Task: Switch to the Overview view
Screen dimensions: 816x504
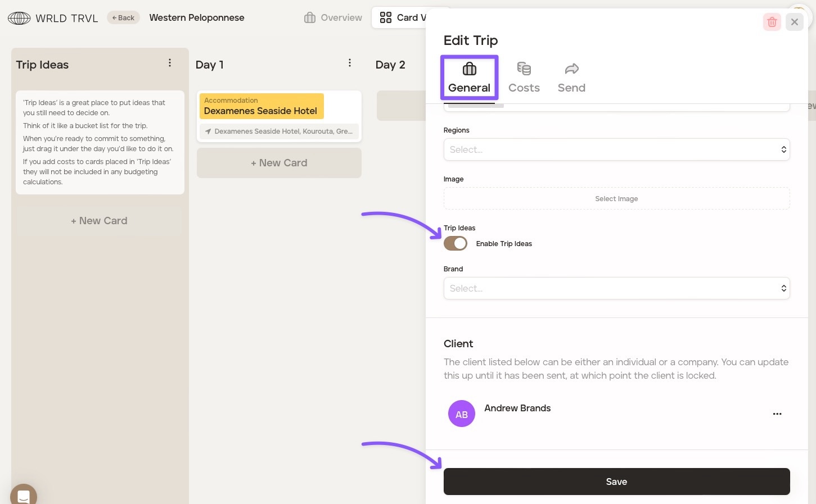Action: 333,17
